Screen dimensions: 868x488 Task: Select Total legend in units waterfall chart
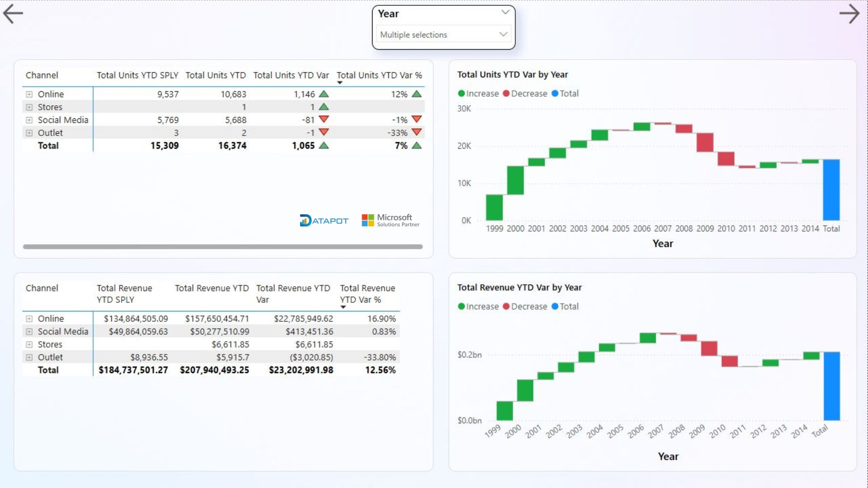click(565, 94)
